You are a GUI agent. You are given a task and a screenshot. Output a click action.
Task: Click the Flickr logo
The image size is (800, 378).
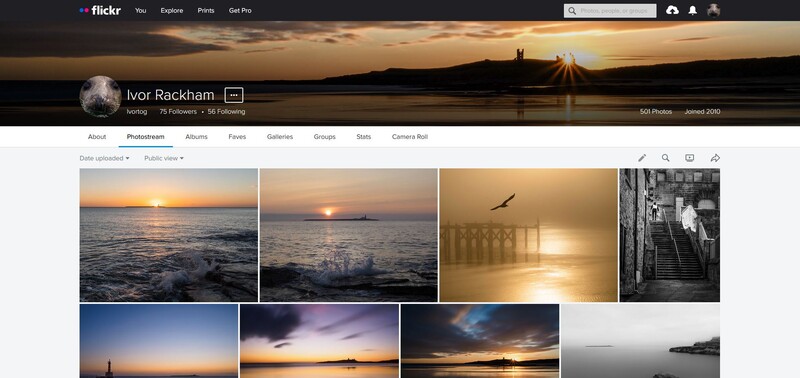[x=100, y=10]
